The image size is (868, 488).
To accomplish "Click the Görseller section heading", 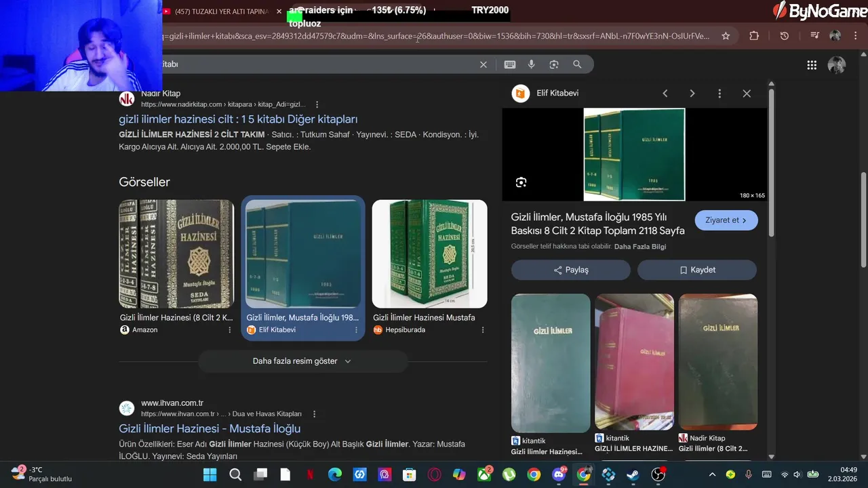I will click(144, 182).
